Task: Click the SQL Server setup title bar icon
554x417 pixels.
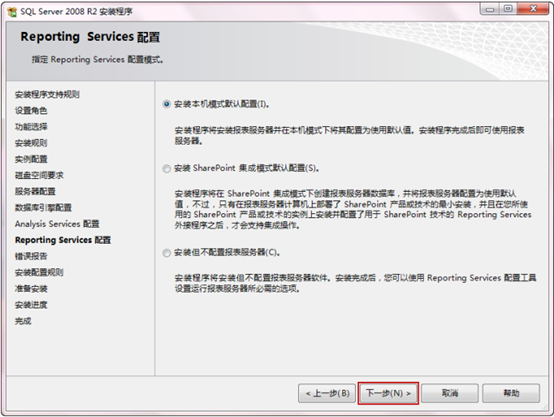Action: point(12,12)
